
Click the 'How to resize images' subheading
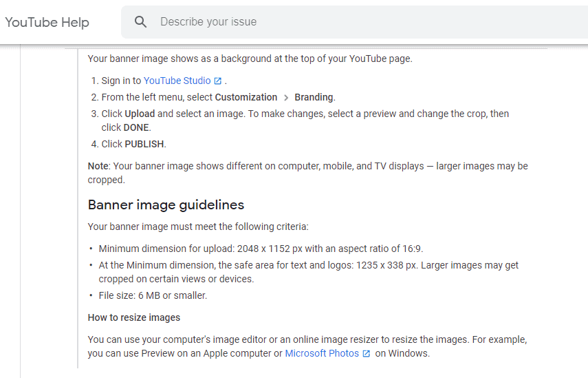click(134, 317)
